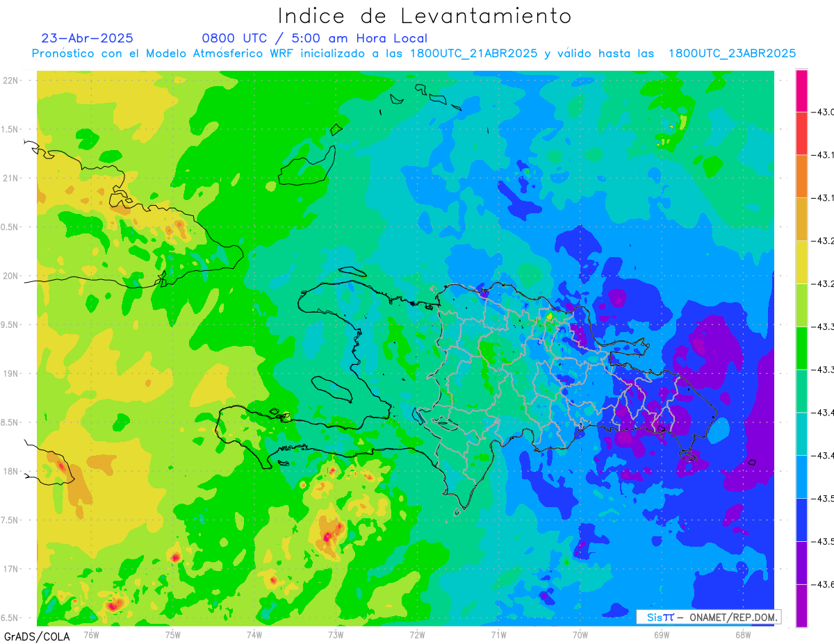Image resolution: width=834 pixels, height=644 pixels.
Task: Pick the bright green swatch in the colorbar
Action: (x=801, y=348)
